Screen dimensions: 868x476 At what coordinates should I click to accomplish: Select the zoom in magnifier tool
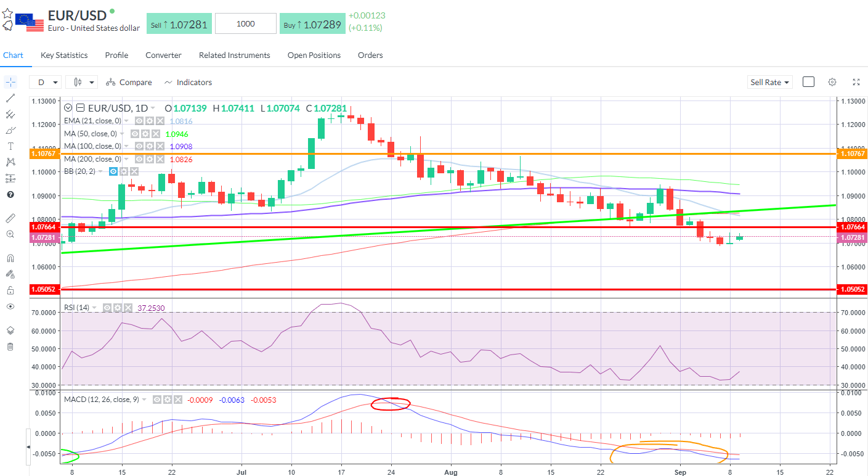point(10,234)
